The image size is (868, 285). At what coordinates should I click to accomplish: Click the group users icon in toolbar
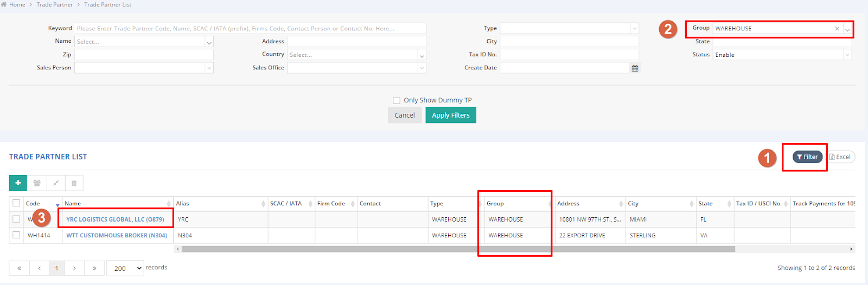click(x=37, y=183)
